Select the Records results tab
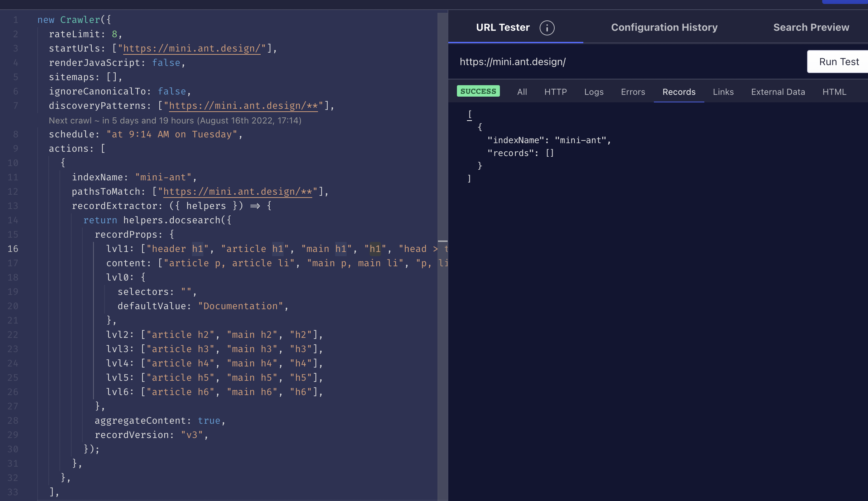This screenshot has width=868, height=501. 679,92
